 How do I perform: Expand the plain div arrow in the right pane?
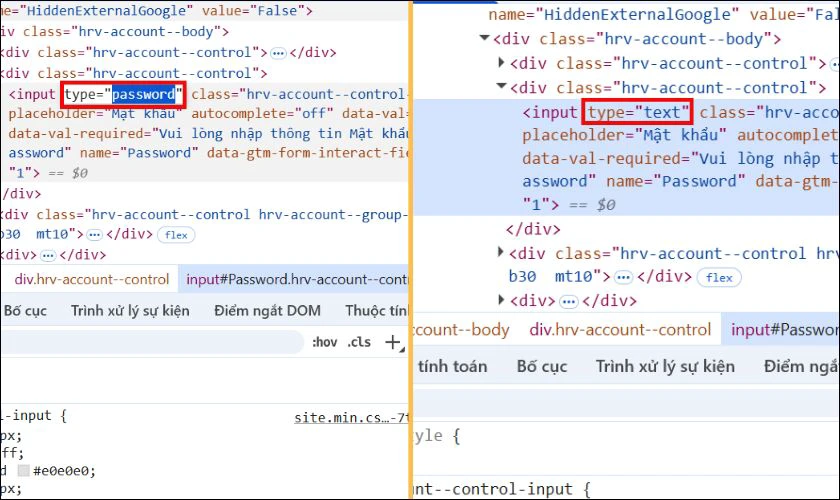tap(501, 299)
